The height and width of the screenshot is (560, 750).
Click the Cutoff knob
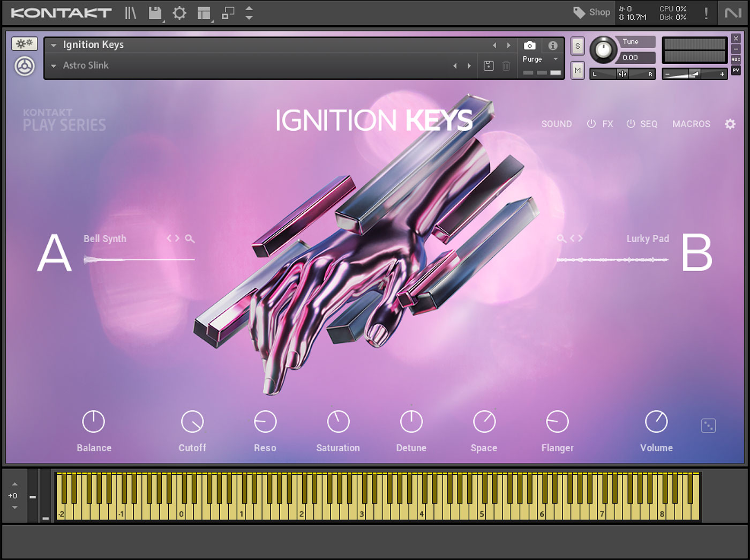(x=192, y=422)
